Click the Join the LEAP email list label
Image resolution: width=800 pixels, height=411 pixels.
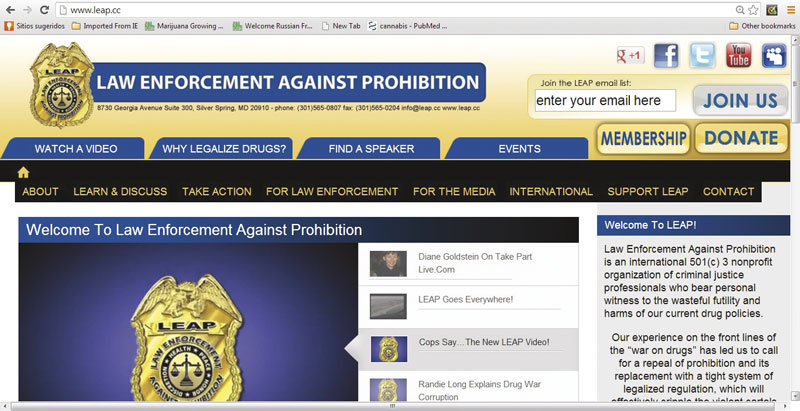point(586,83)
